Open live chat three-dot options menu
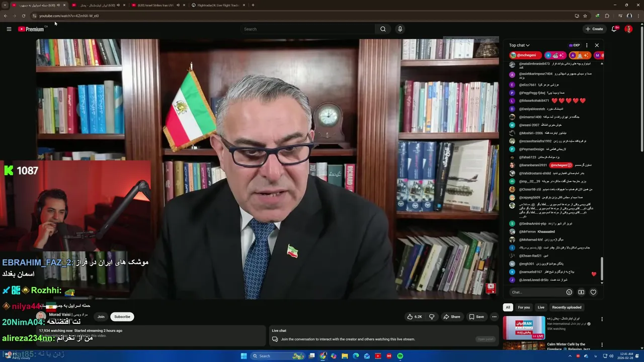This screenshot has height=362, width=644. (587, 45)
